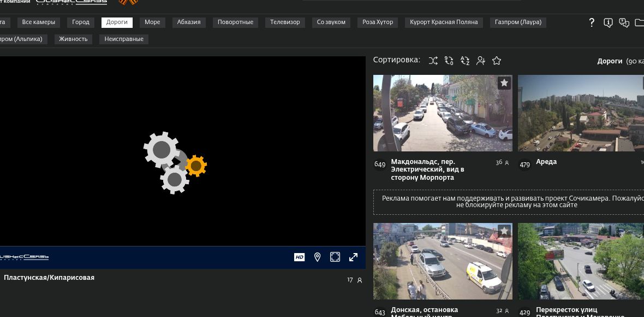Click the БизнесСвязь logo in the header
644x317 pixels.
pyautogui.click(x=71, y=2)
